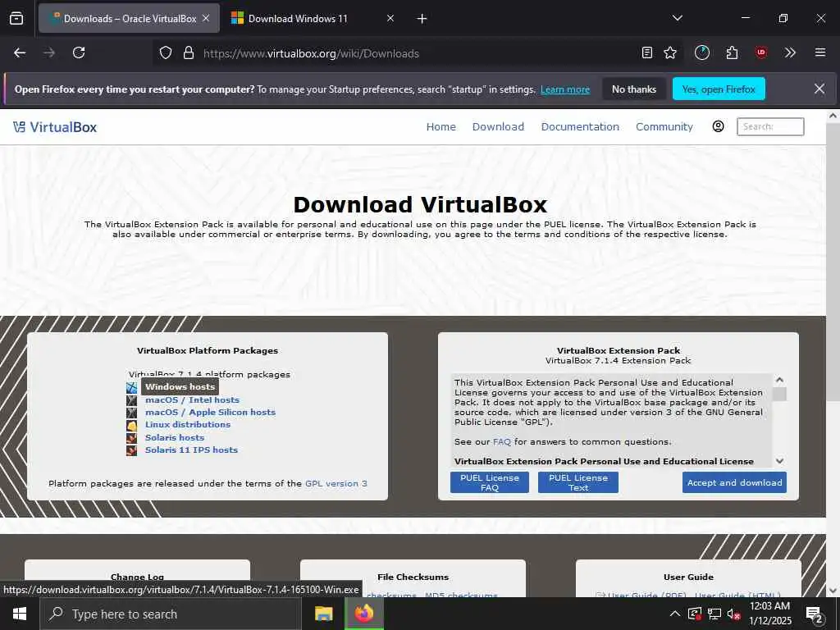Reload the VirtualBox downloads page

pyautogui.click(x=79, y=52)
